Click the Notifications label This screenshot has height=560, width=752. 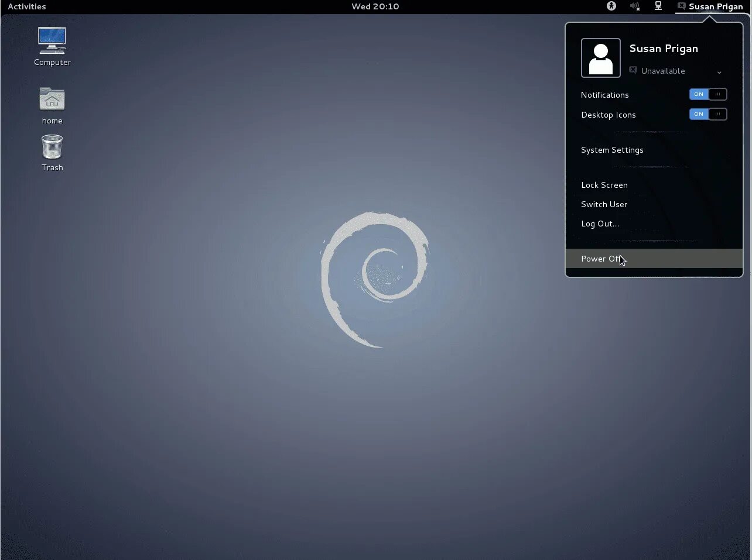coord(605,95)
